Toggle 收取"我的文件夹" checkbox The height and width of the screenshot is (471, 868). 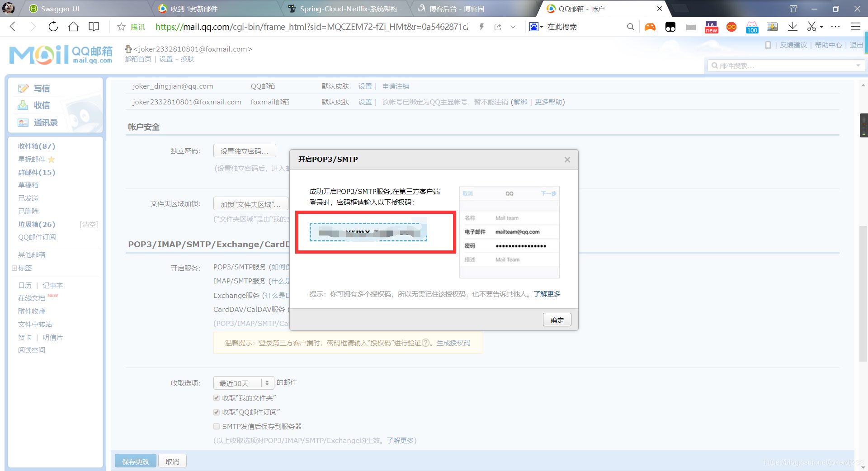tap(217, 398)
